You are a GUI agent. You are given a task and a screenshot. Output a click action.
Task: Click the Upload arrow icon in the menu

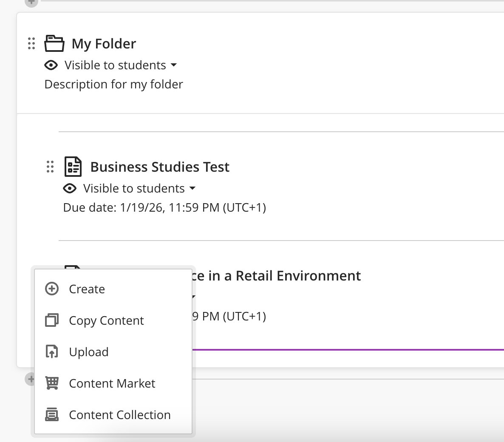(51, 351)
